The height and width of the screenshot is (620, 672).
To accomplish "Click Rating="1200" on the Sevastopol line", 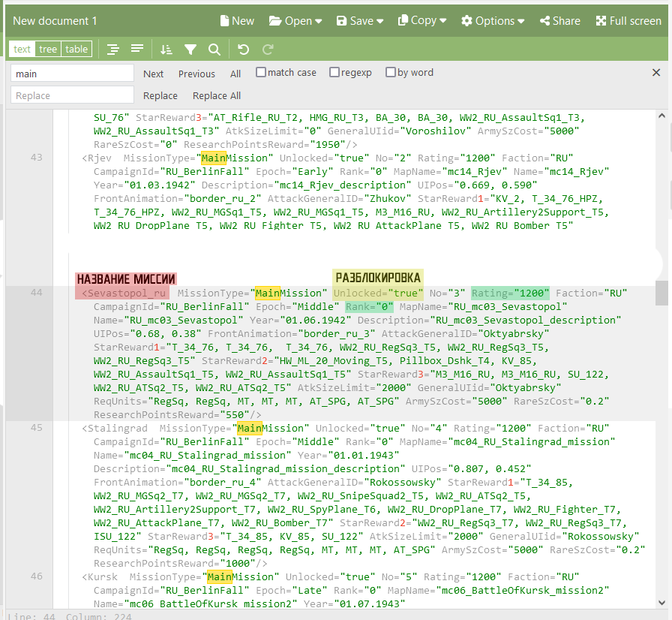I will (510, 293).
